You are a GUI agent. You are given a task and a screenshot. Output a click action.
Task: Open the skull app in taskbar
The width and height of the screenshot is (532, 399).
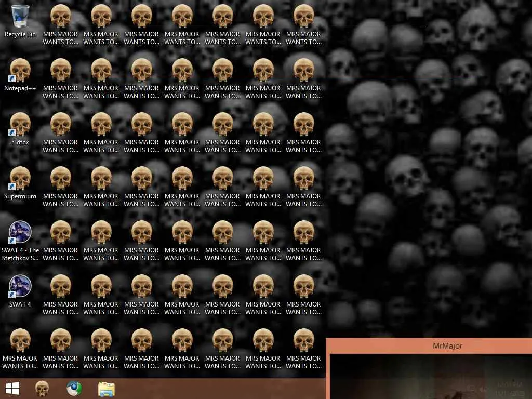[x=42, y=389]
